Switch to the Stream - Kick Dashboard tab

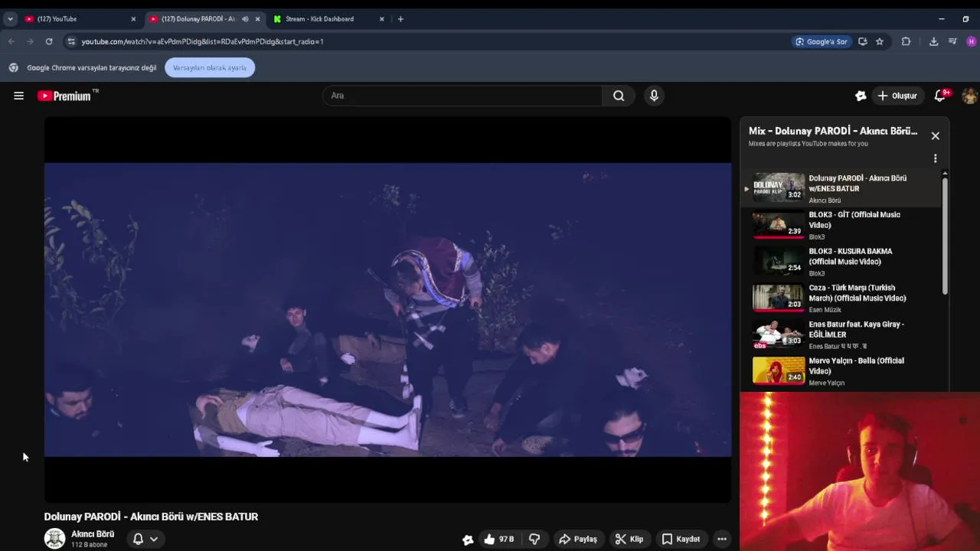click(x=329, y=19)
